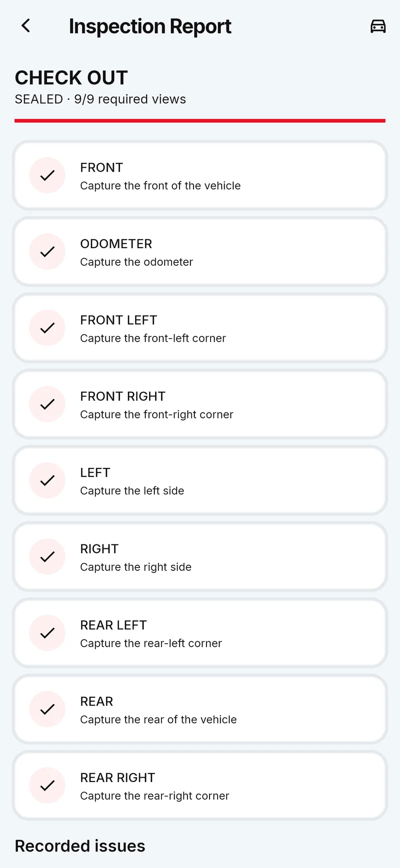This screenshot has width=400, height=868.
Task: Go back using the left chevron arrow
Action: [x=26, y=25]
